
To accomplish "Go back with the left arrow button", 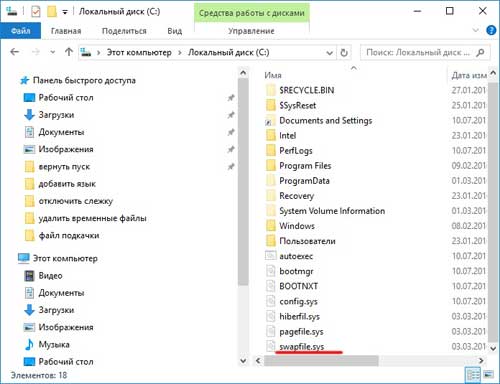I will point(15,52).
